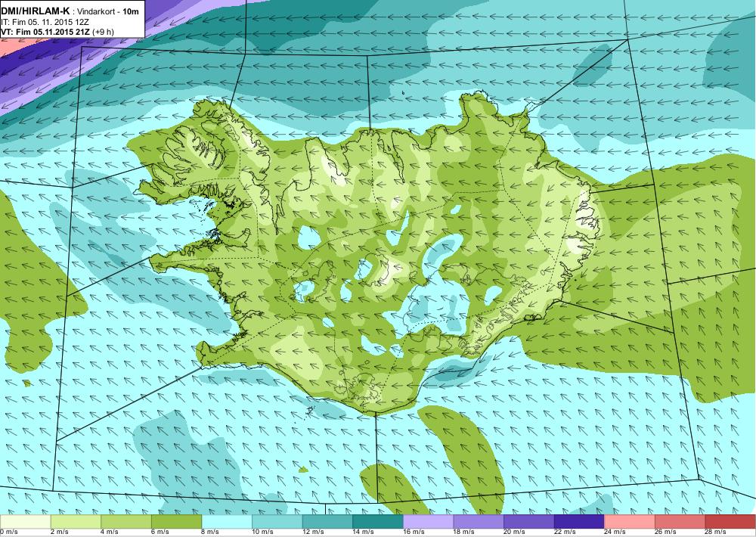Click the "(+9 h)" forecast offset text
The height and width of the screenshot is (537, 756).
point(103,33)
